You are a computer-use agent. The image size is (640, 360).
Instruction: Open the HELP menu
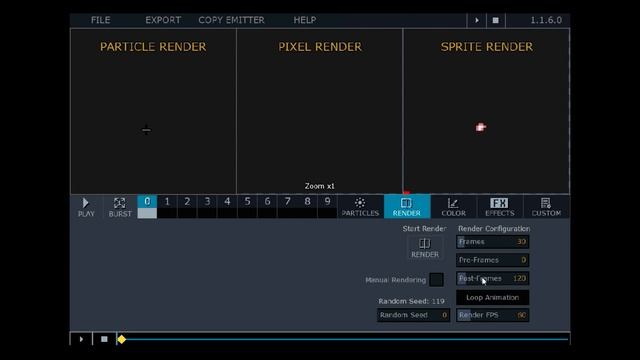[x=304, y=20]
